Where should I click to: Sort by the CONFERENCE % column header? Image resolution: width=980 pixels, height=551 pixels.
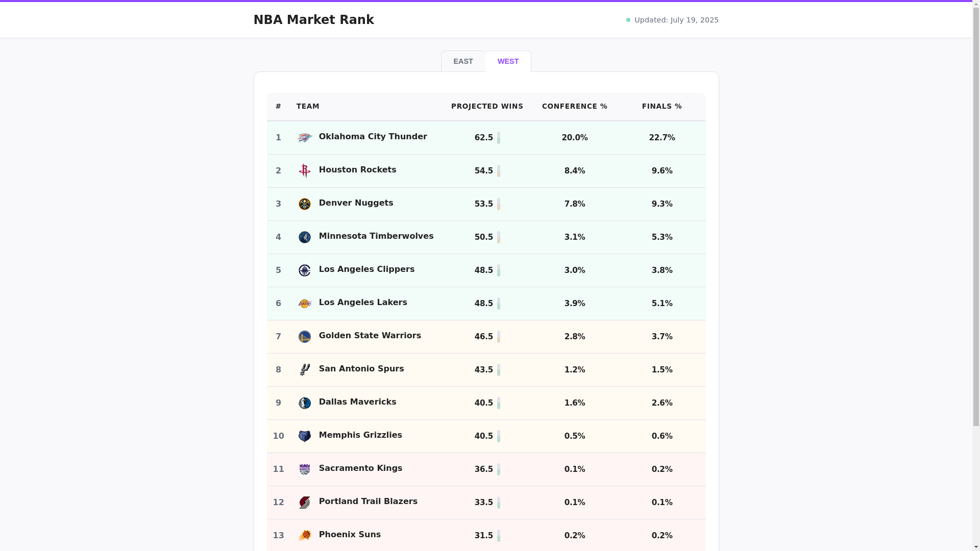point(575,106)
